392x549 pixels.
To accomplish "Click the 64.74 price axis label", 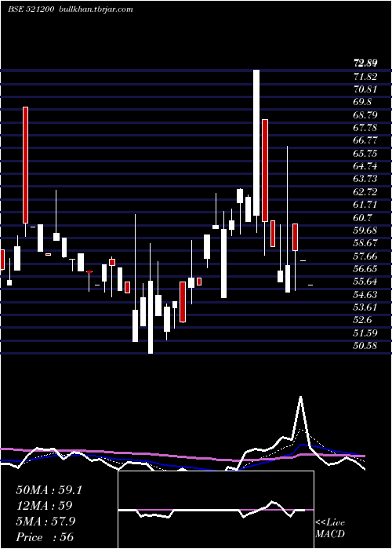I will [365, 166].
